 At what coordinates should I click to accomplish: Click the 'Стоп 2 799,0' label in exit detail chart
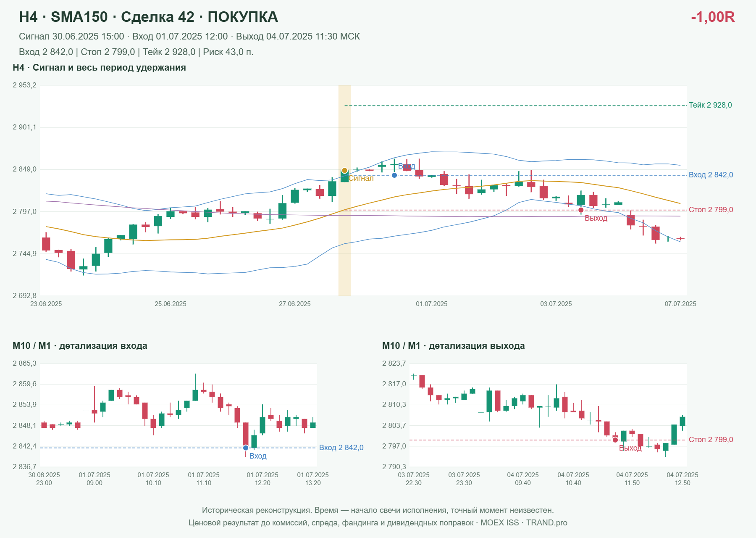[711, 440]
